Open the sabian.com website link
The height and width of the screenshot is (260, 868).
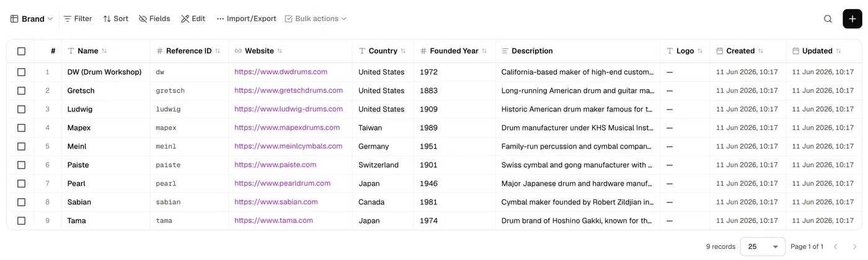[276, 202]
